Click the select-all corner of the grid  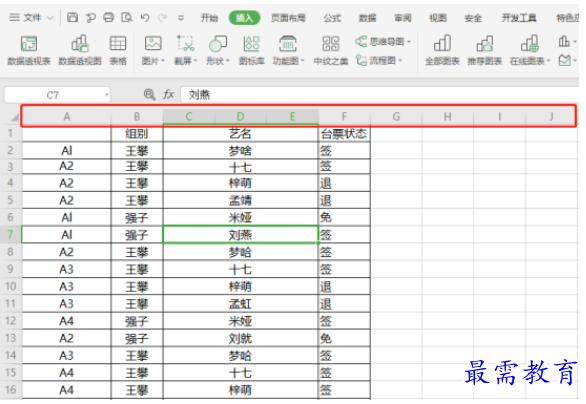(14, 117)
